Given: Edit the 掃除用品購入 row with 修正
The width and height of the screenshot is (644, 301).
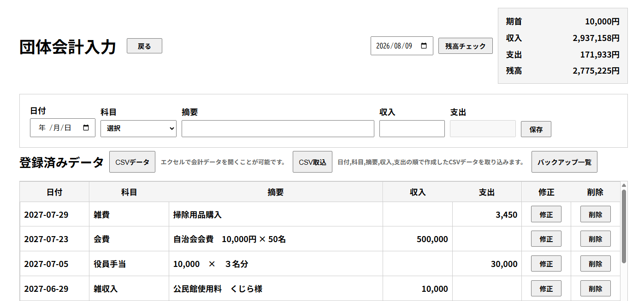Looking at the screenshot, I should [546, 214].
